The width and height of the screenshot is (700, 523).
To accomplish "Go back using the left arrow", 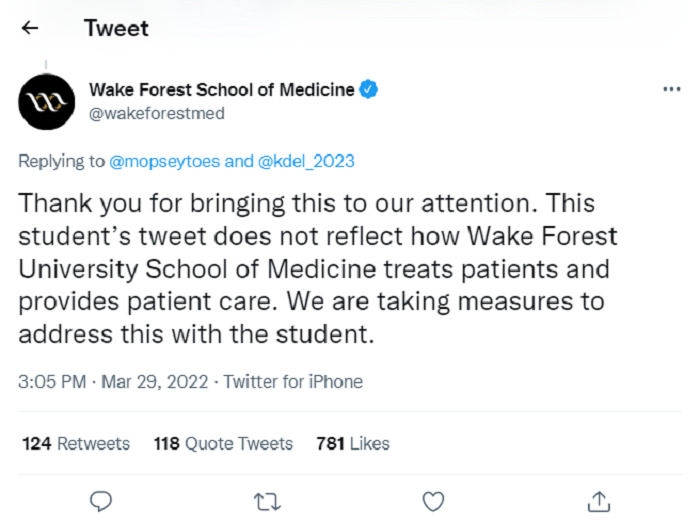I will point(30,28).
